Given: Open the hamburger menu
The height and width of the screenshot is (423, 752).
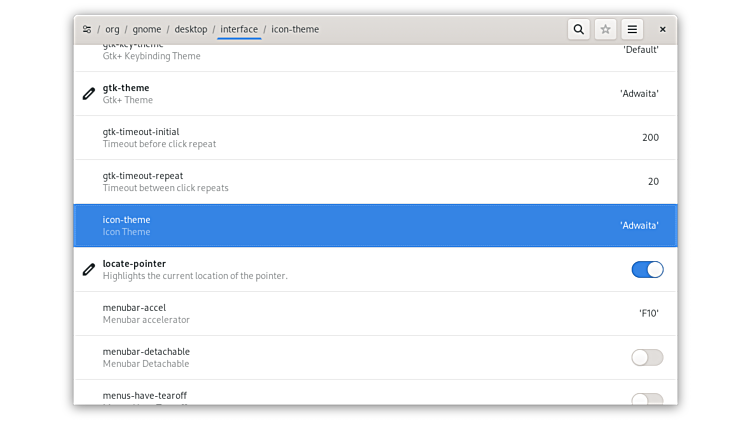Looking at the screenshot, I should (x=632, y=30).
